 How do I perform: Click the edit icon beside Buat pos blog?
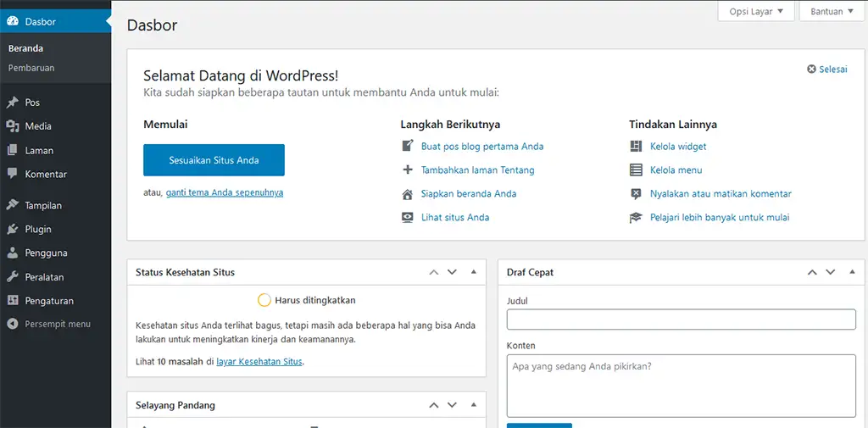click(x=408, y=146)
